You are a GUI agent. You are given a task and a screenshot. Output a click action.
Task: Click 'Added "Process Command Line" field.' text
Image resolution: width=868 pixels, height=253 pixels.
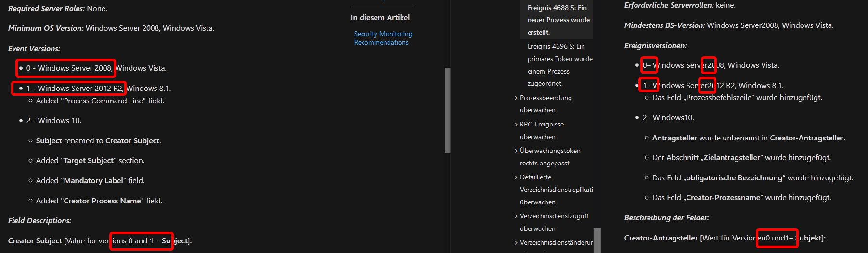(100, 101)
